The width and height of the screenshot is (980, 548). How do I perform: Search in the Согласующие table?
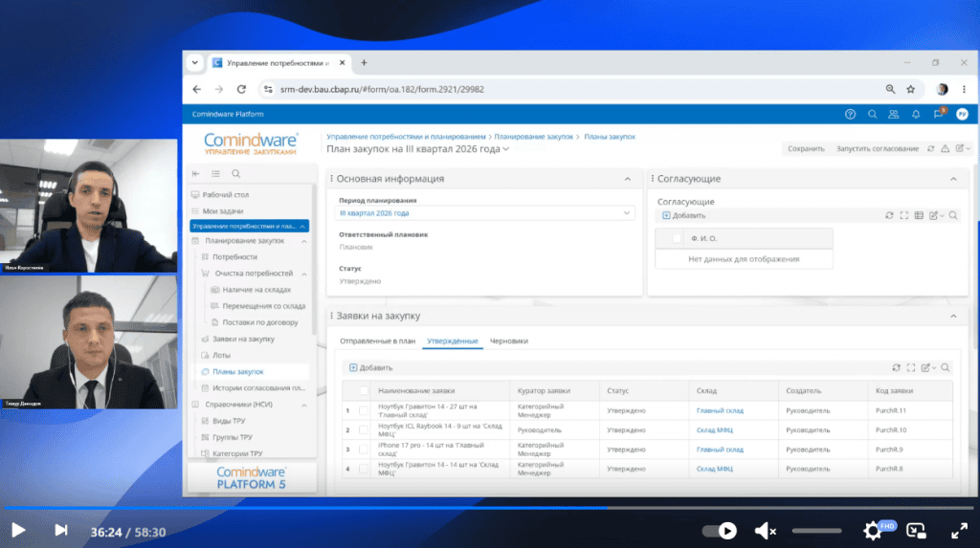(x=953, y=215)
